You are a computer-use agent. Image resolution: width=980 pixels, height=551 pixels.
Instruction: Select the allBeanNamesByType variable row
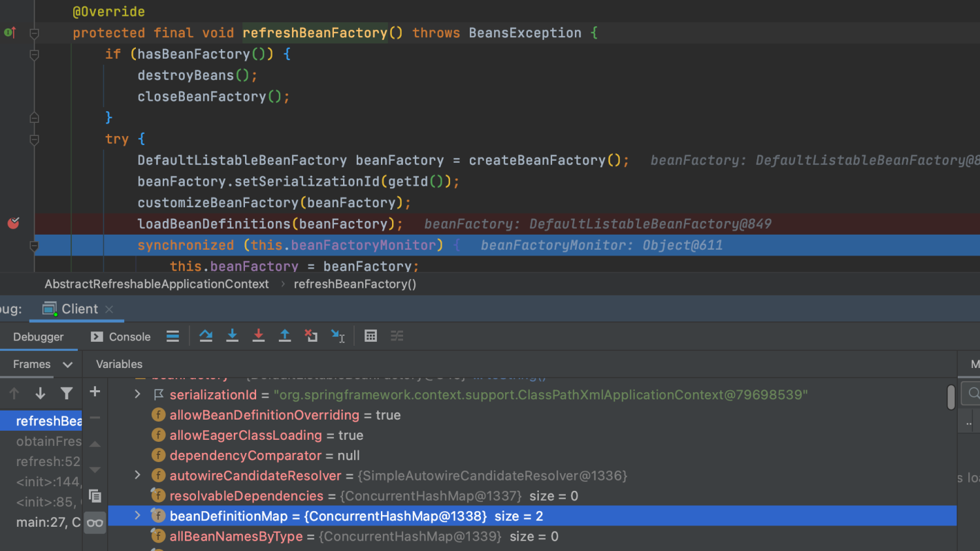(x=532, y=536)
